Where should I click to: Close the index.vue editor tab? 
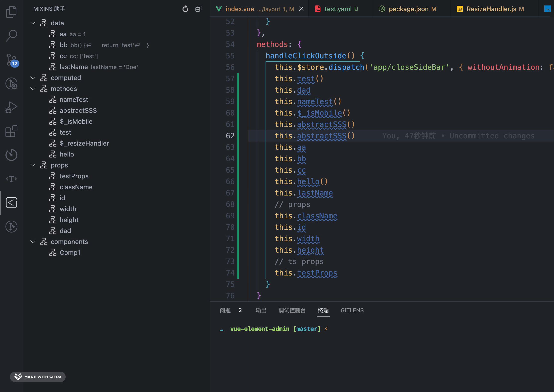point(301,9)
